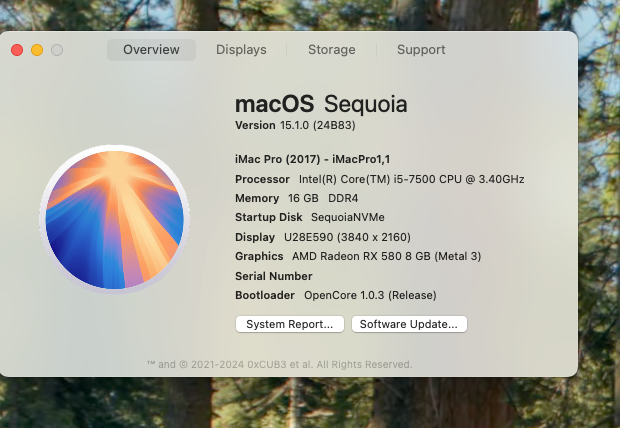Click the Bootloader OpenCore 1.0.3 entry
Image resolution: width=620 pixels, height=428 pixels.
336,295
